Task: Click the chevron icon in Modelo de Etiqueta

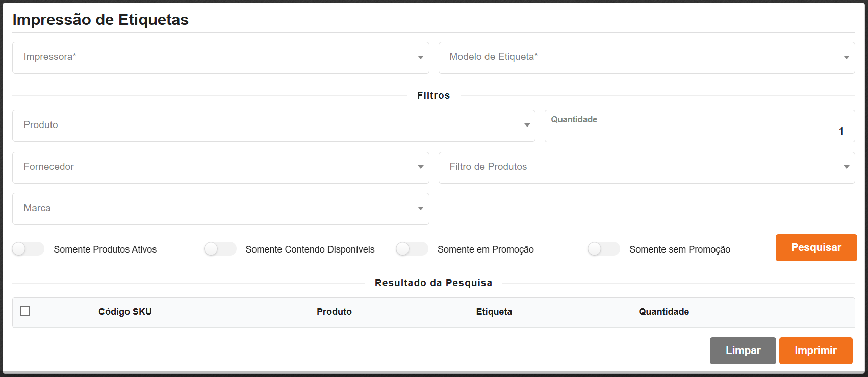Action: (846, 57)
